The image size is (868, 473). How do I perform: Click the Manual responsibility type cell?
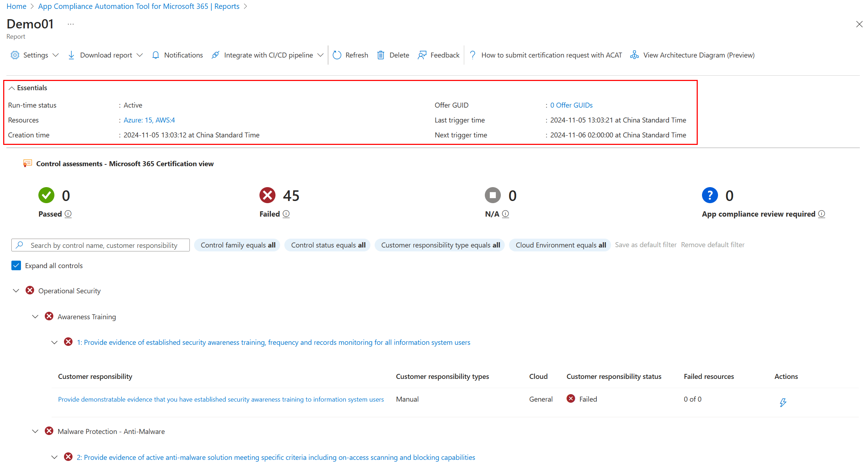point(407,399)
